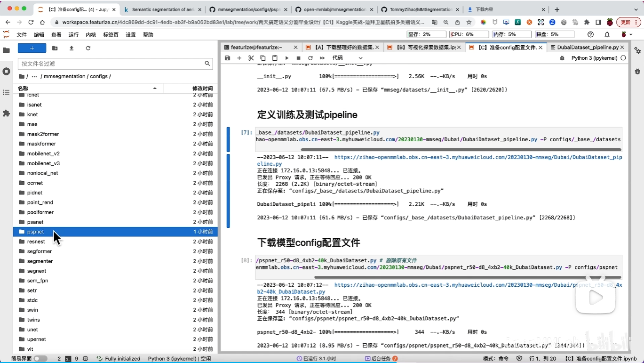Screen dimensions: 644x363
Task: Interrupt the kernel with the stop button
Action: [x=298, y=58]
